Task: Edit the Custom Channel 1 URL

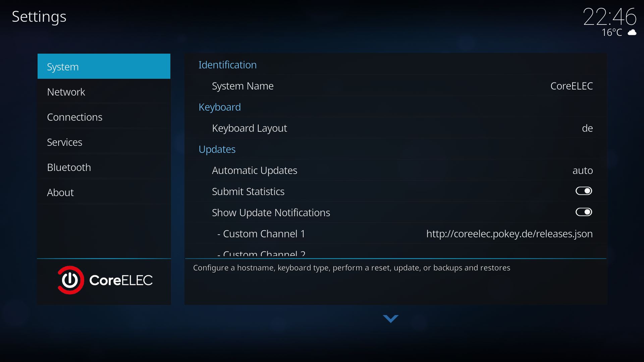Action: click(396, 234)
